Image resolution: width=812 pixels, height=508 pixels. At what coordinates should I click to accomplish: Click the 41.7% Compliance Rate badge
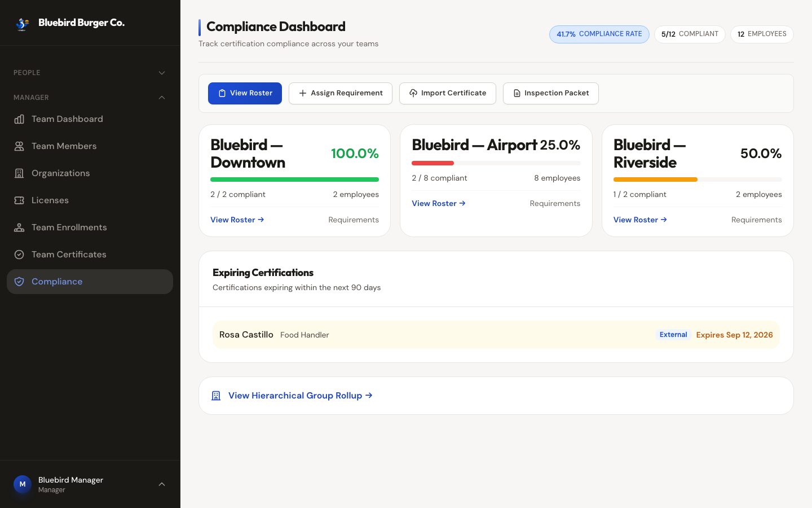pos(599,34)
